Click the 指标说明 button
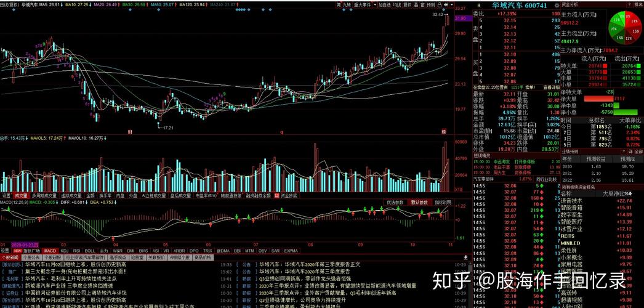The image size is (644, 308). (443, 203)
